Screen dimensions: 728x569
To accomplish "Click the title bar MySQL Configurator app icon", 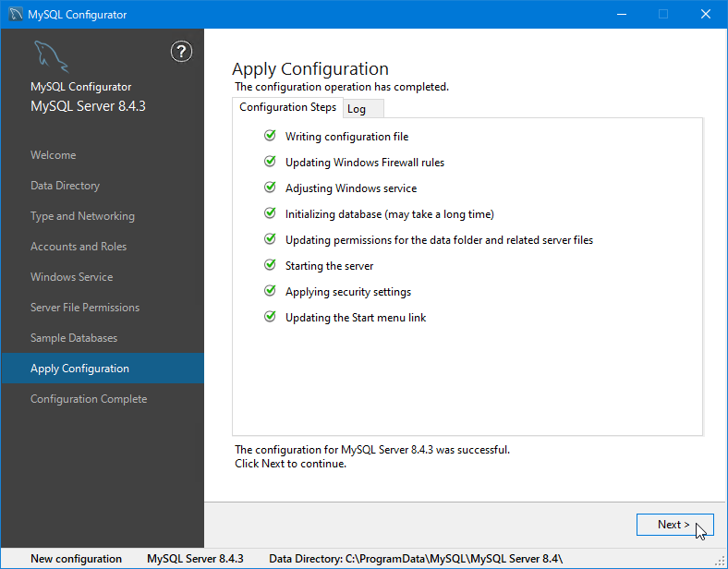I will tap(16, 15).
